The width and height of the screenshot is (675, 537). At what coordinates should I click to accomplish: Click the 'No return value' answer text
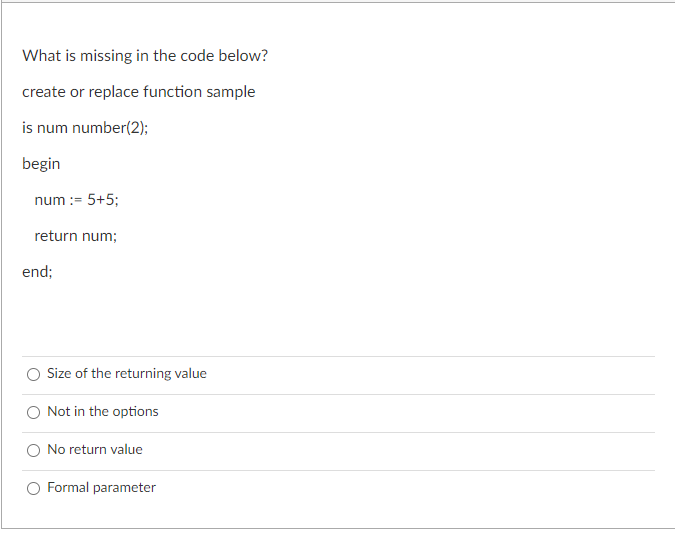click(95, 449)
